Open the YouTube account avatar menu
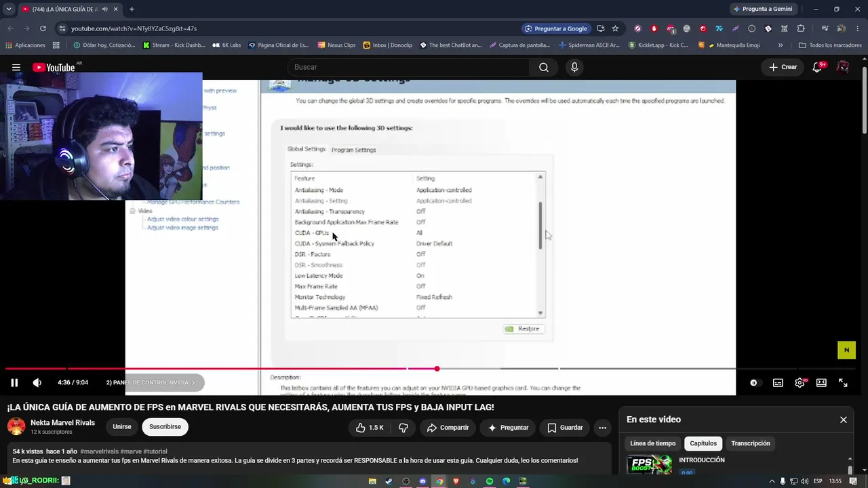The height and width of the screenshot is (488, 868). tap(843, 67)
